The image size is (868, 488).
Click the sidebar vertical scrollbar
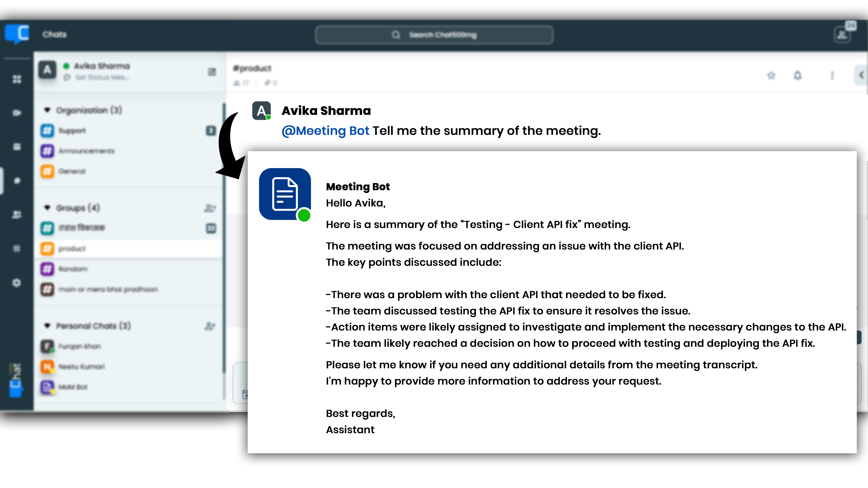click(224, 238)
